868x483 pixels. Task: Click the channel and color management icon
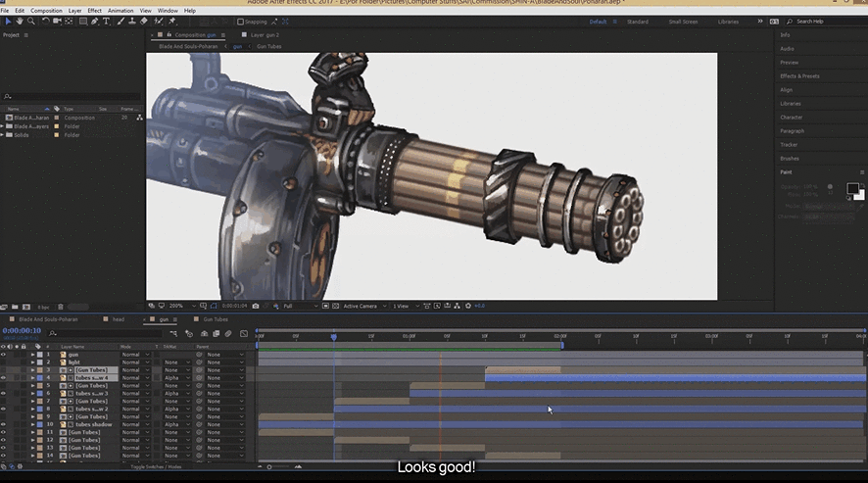coord(275,306)
